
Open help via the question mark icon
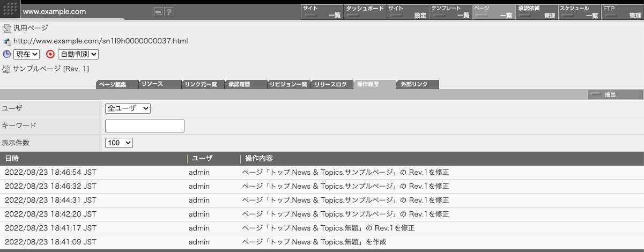click(169, 12)
